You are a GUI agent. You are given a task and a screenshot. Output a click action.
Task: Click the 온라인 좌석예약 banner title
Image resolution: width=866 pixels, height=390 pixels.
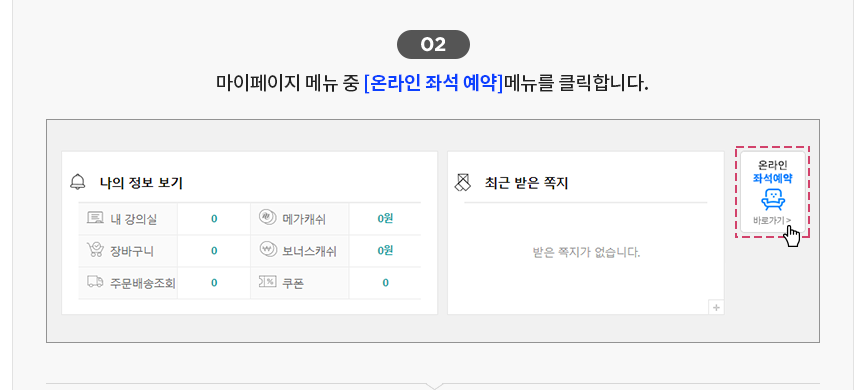click(773, 172)
